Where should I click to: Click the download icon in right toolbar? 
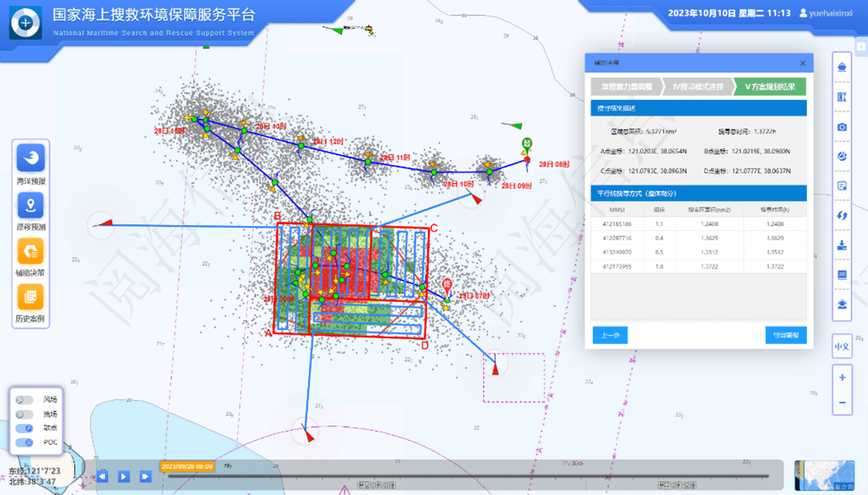[x=842, y=245]
